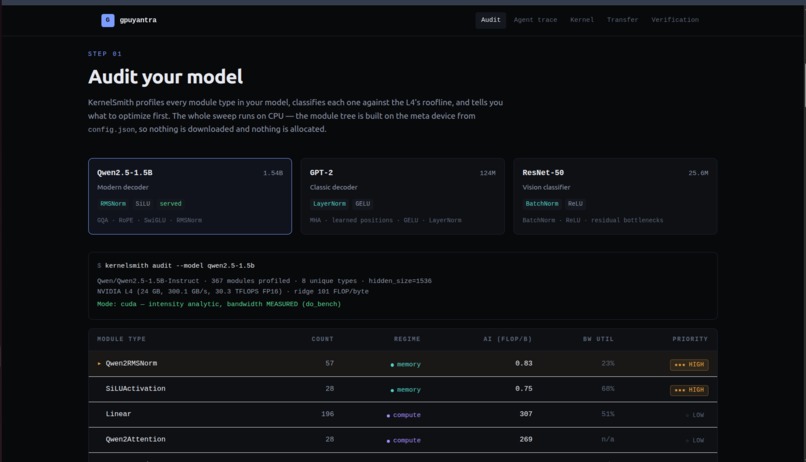Click the HIGH priority badge for Qwen2RMSNorm
This screenshot has width=806, height=462.
click(689, 364)
